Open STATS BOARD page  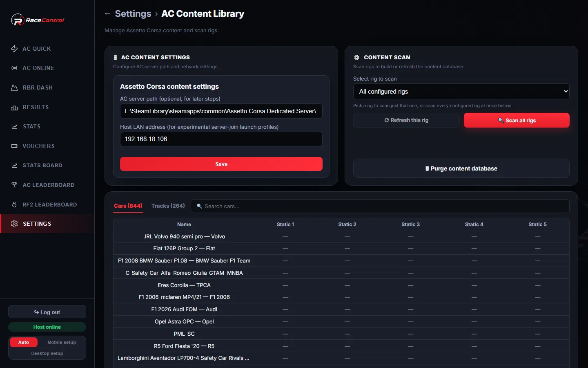click(x=47, y=165)
